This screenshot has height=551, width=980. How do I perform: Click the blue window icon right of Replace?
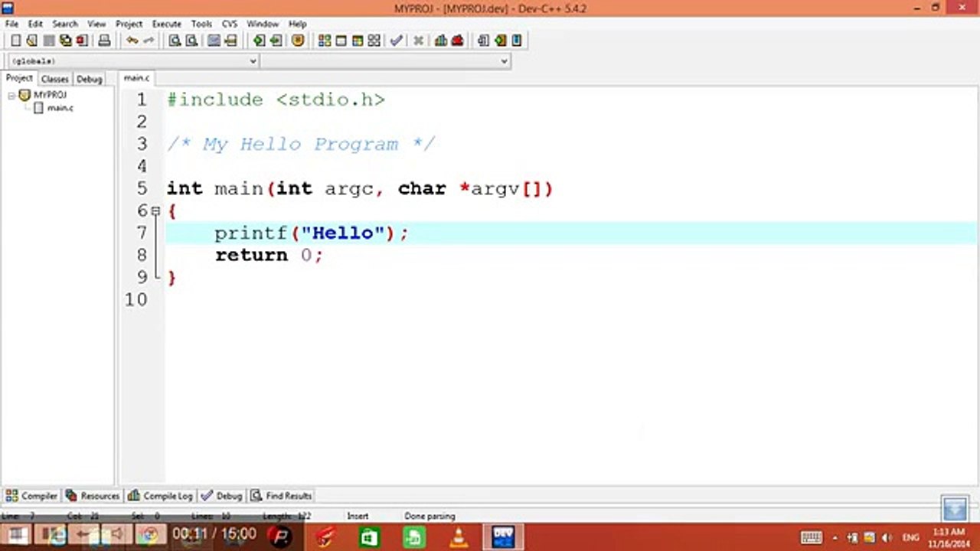click(214, 41)
